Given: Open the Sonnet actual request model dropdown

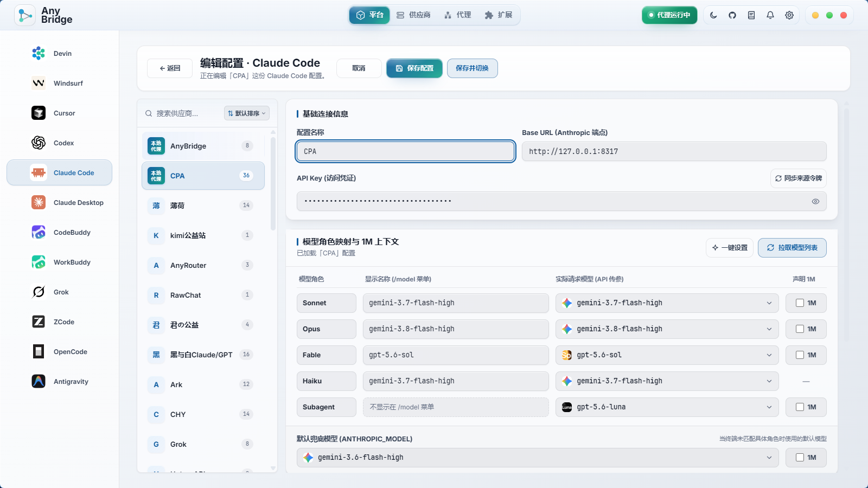Looking at the screenshot, I should click(667, 303).
